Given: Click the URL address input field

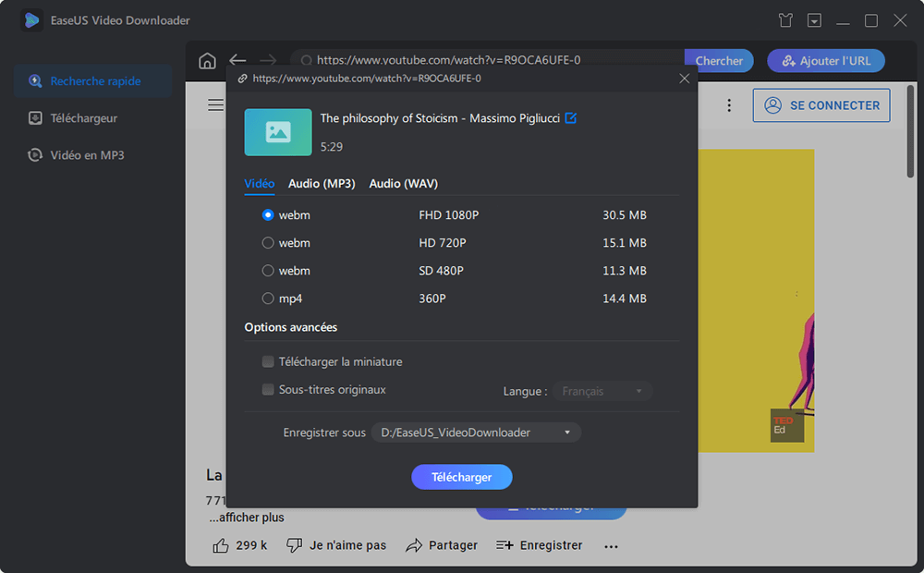Looking at the screenshot, I should click(489, 60).
